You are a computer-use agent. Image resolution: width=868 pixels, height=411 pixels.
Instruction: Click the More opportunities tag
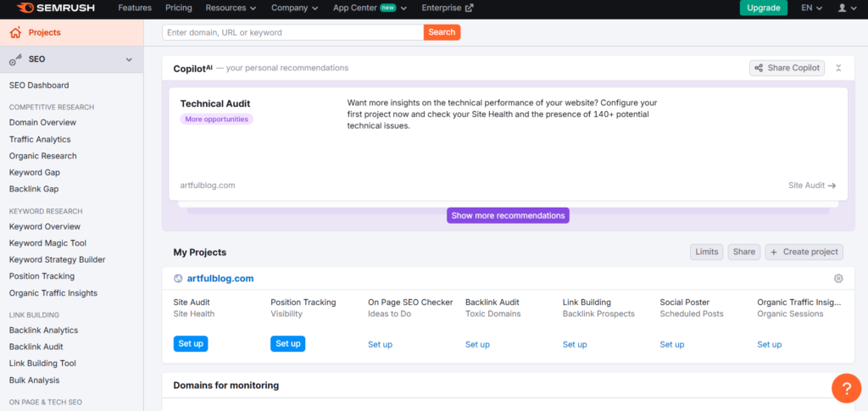click(216, 119)
